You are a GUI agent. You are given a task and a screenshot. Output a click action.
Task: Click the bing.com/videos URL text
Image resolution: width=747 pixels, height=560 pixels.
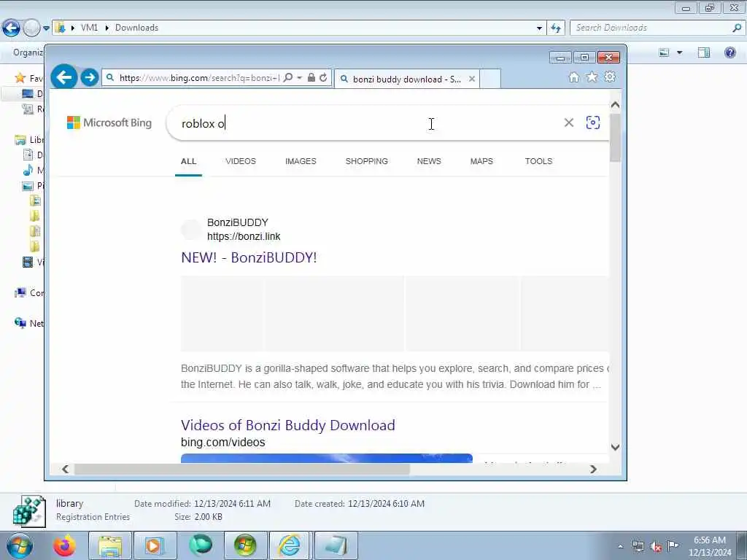point(223,443)
